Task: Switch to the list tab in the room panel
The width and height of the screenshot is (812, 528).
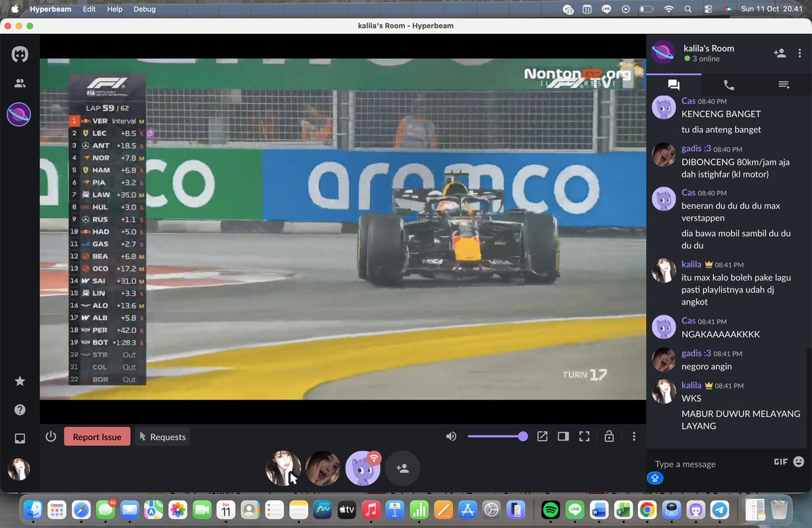Action: pos(784,85)
